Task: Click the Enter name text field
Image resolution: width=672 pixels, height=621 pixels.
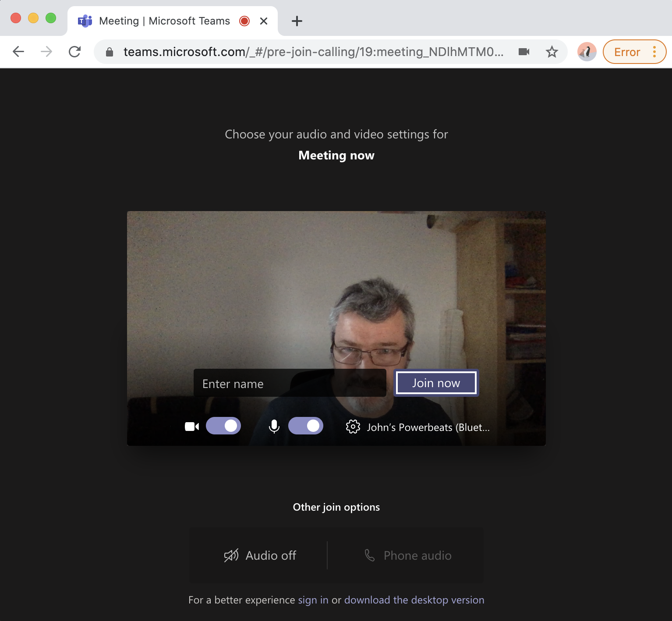Action: point(290,384)
